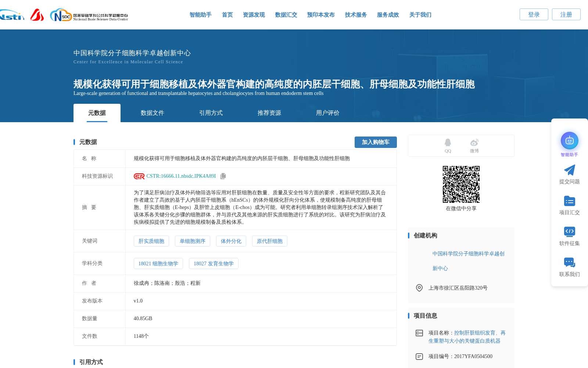The image size is (588, 368).
Task: Click the 提交问题 paper plane icon
Action: [570, 170]
